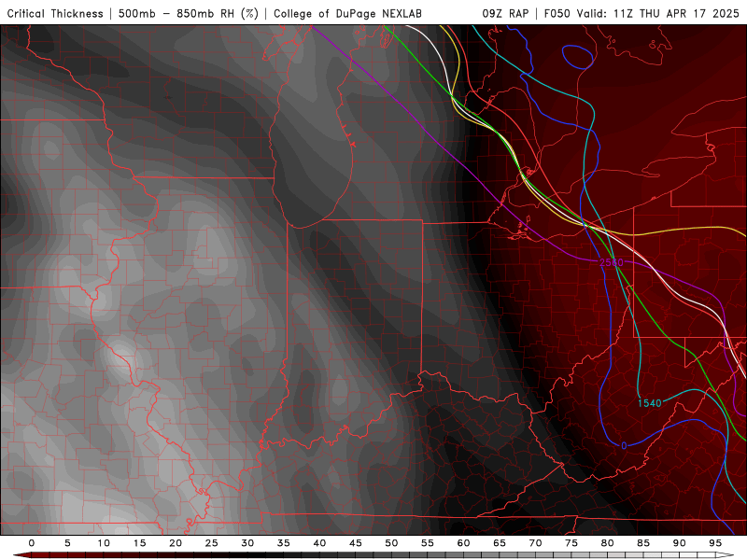The height and width of the screenshot is (560, 747).
Task: Click the 'College of DuPage NEXLAB' text
Action: pyautogui.click(x=347, y=13)
